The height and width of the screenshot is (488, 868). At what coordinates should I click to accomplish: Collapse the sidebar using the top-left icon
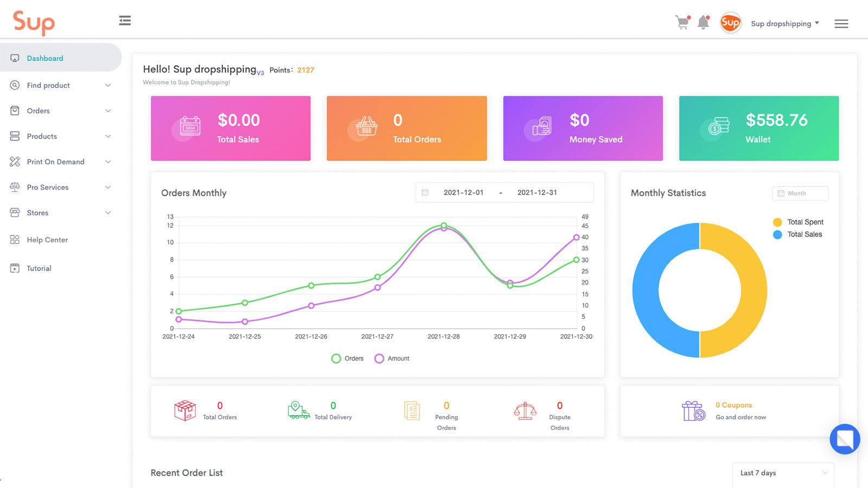[125, 20]
